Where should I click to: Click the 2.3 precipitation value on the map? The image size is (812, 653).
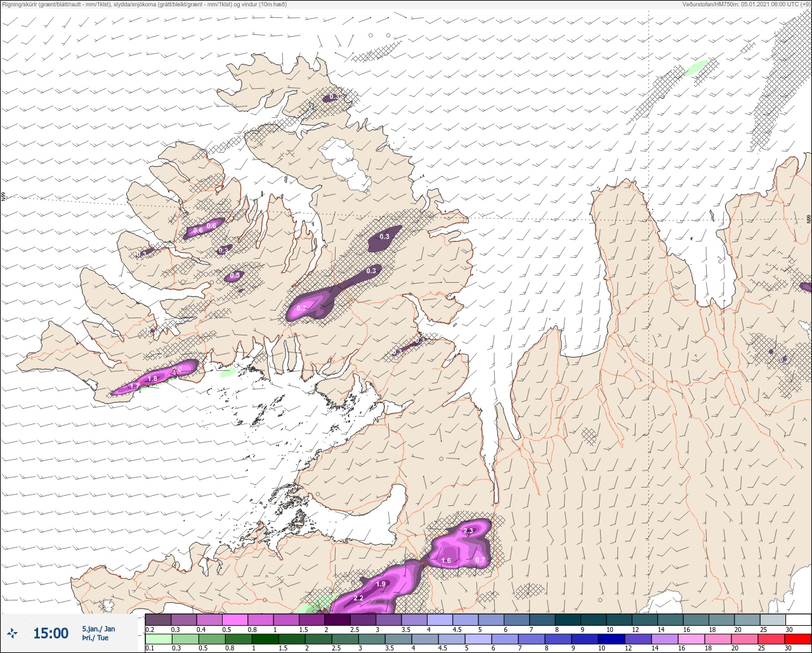point(468,531)
